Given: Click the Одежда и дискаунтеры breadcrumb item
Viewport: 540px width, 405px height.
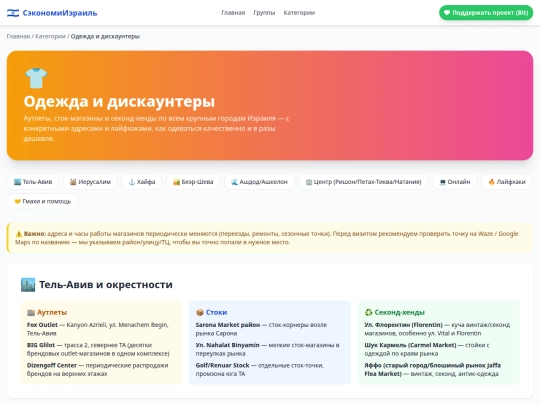Looking at the screenshot, I should tap(105, 36).
